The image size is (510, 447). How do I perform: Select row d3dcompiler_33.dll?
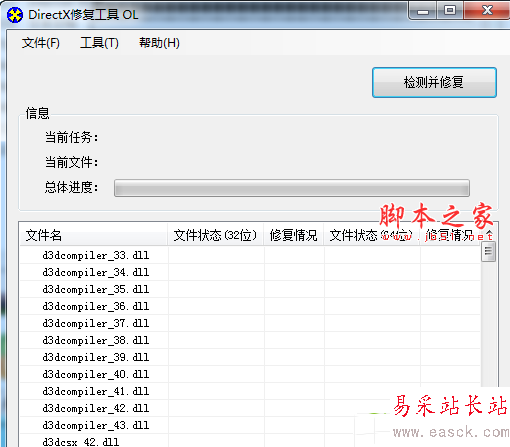[250, 255]
